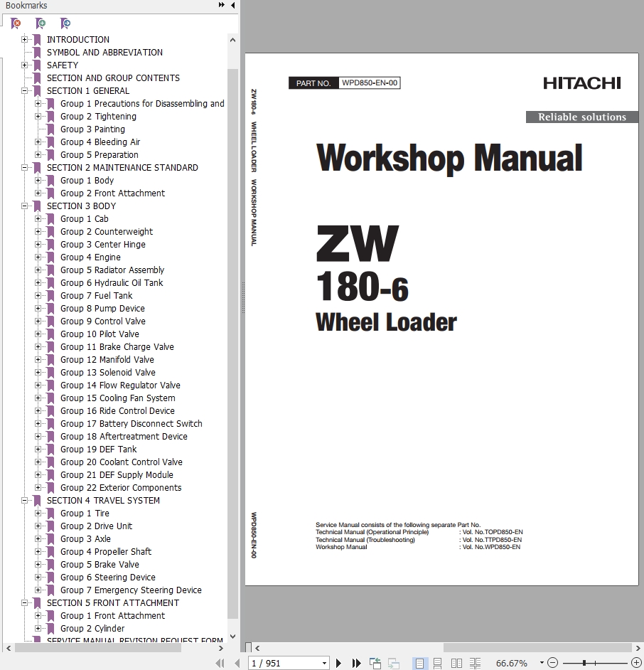Select Group 3 Painting bookmark
644x670 pixels.
click(x=92, y=129)
